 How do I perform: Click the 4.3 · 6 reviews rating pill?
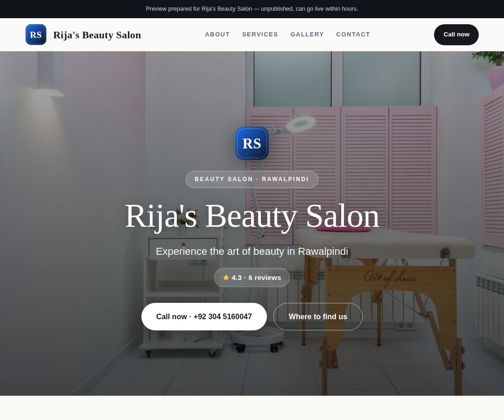(x=252, y=277)
